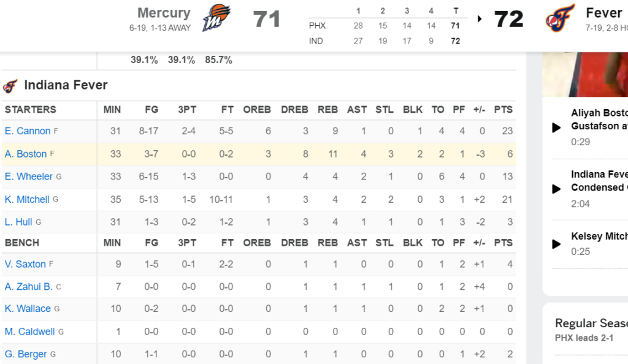Open K. Wallace player profile
Image resolution: width=628 pixels, height=364 pixels.
click(x=28, y=309)
